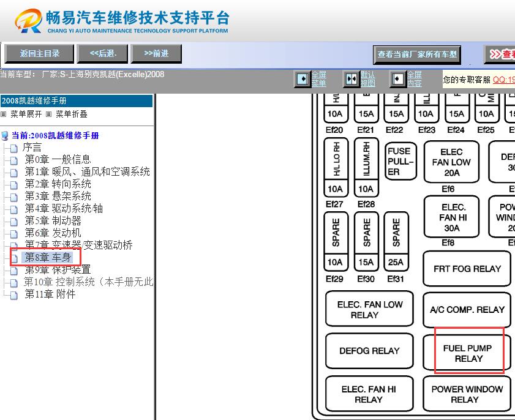
Task: Open 第2章 转向系统
Action: click(58, 184)
